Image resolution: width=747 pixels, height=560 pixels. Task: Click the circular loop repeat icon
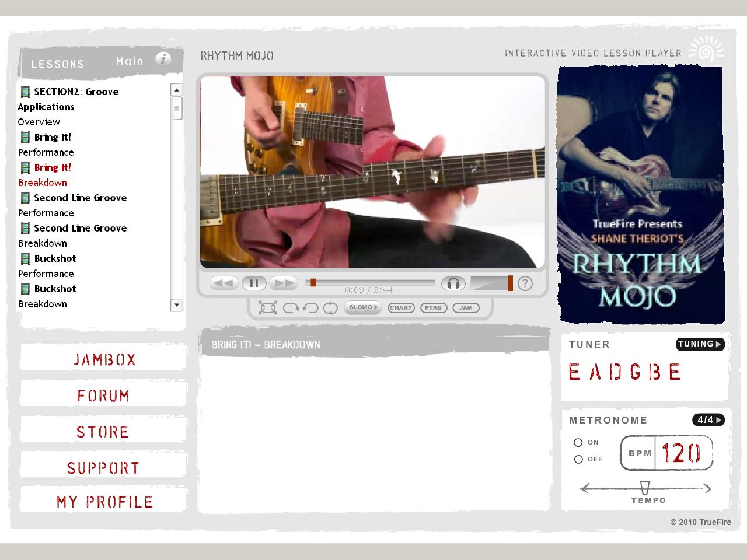coord(330,308)
